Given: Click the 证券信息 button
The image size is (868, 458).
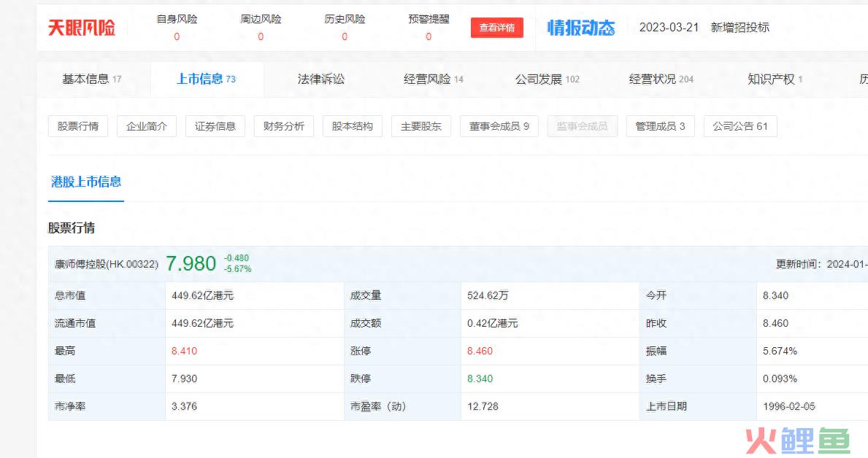Looking at the screenshot, I should [x=215, y=126].
